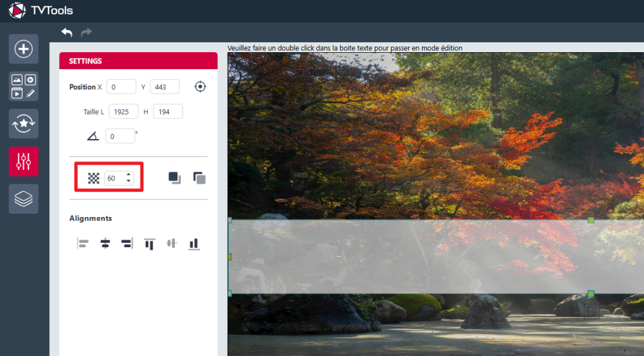Increase opacity value with up stepper
Screen dimensions: 644x356
128,175
